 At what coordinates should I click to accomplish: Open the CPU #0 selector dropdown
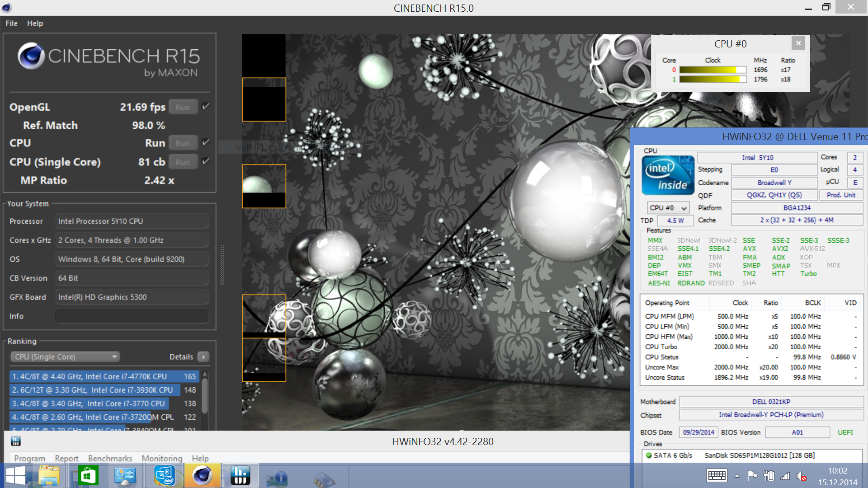(x=668, y=208)
